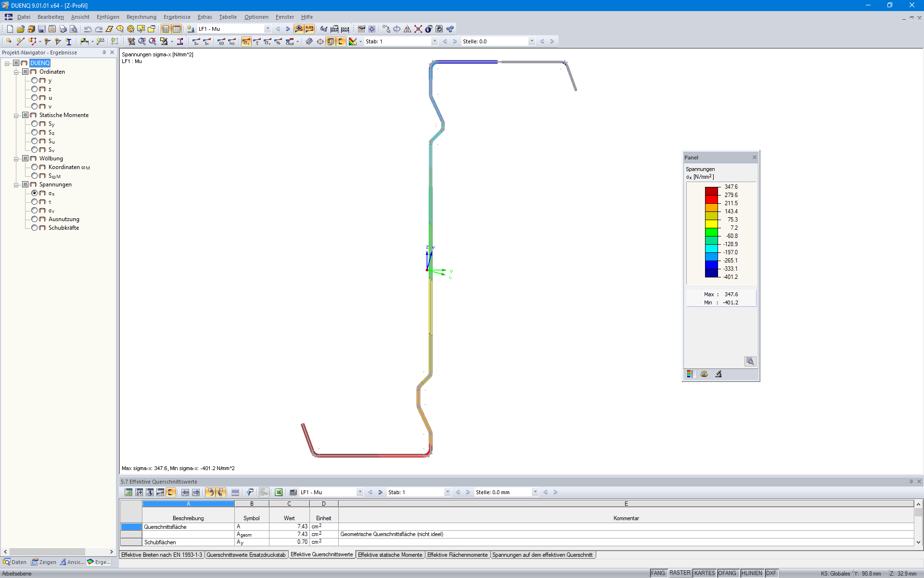The image size is (924, 578).
Task: Click the sigma-x stress display icon
Action: pos(246,42)
